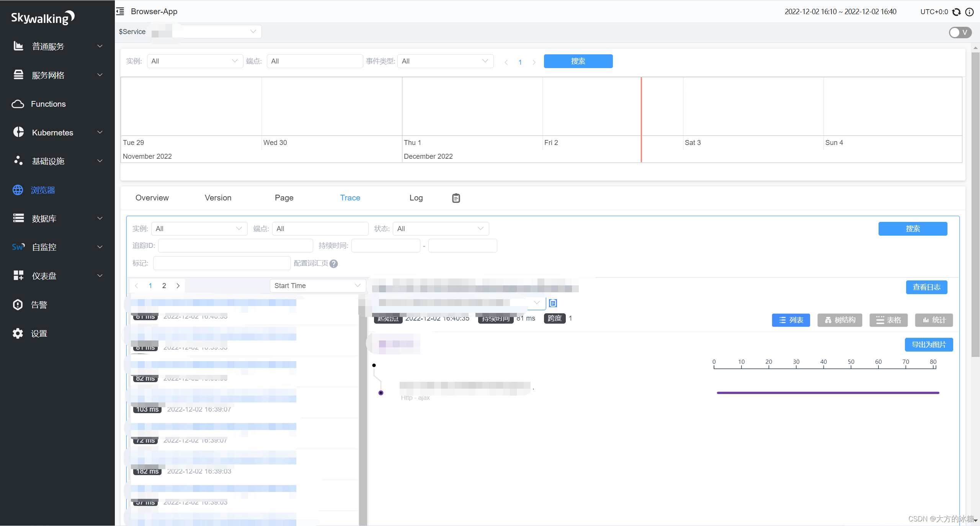The width and height of the screenshot is (980, 526).
Task: Open the Start Time sort dropdown
Action: [x=317, y=286]
